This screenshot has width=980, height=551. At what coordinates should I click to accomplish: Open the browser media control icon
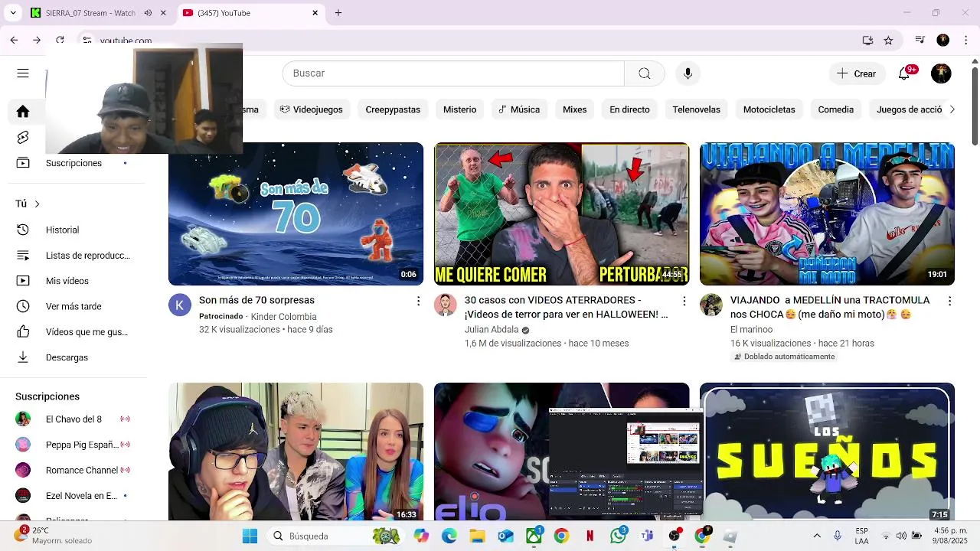920,40
